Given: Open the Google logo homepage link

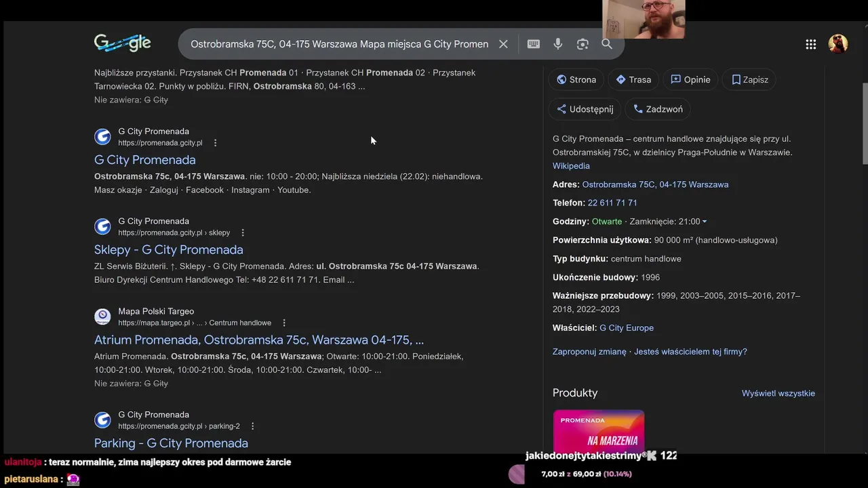Looking at the screenshot, I should click(123, 43).
